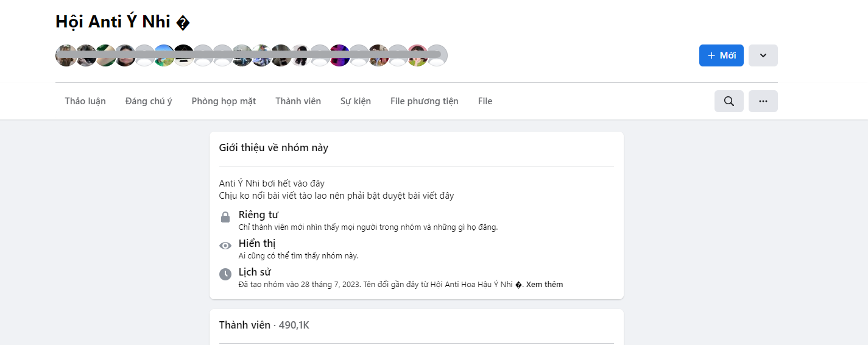
Task: View the File phương tiện tab
Action: coord(424,101)
